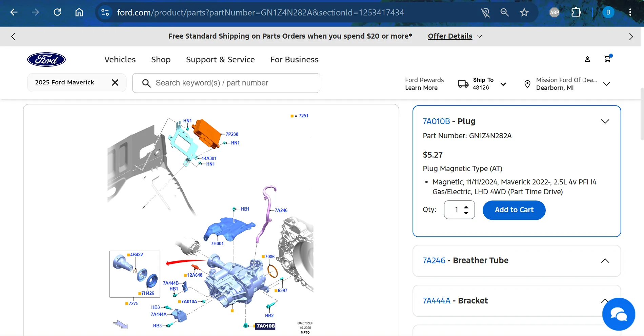644x336 pixels.
Task: Open the For Business menu
Action: (x=295, y=60)
